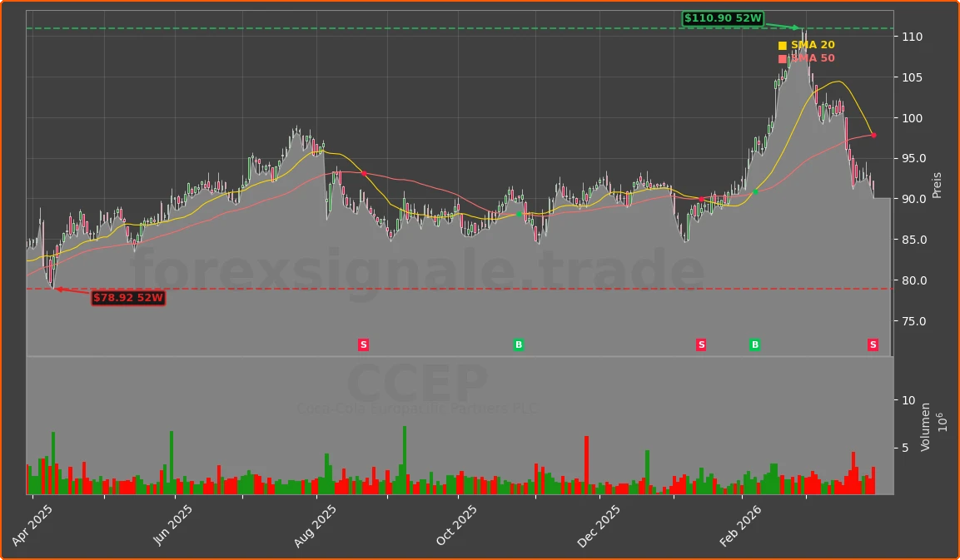Click the red crossover dot ending the SMA 50 line
The height and width of the screenshot is (560, 960).
[x=873, y=136]
